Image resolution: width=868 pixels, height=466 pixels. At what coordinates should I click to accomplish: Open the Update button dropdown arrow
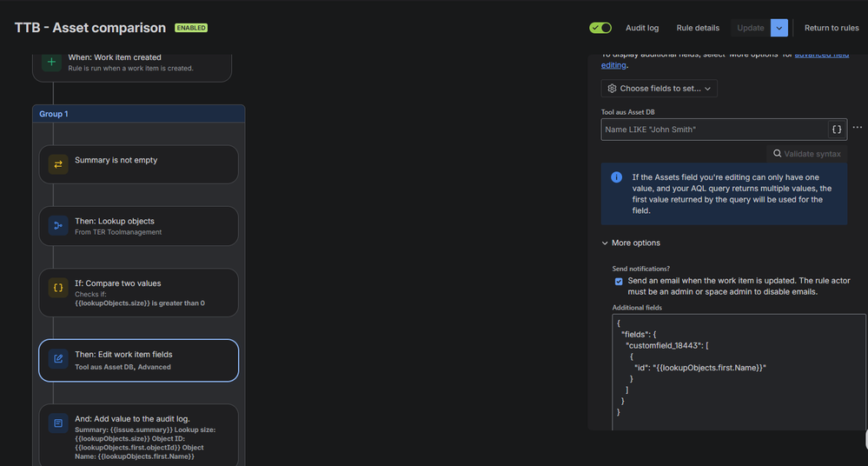(779, 28)
